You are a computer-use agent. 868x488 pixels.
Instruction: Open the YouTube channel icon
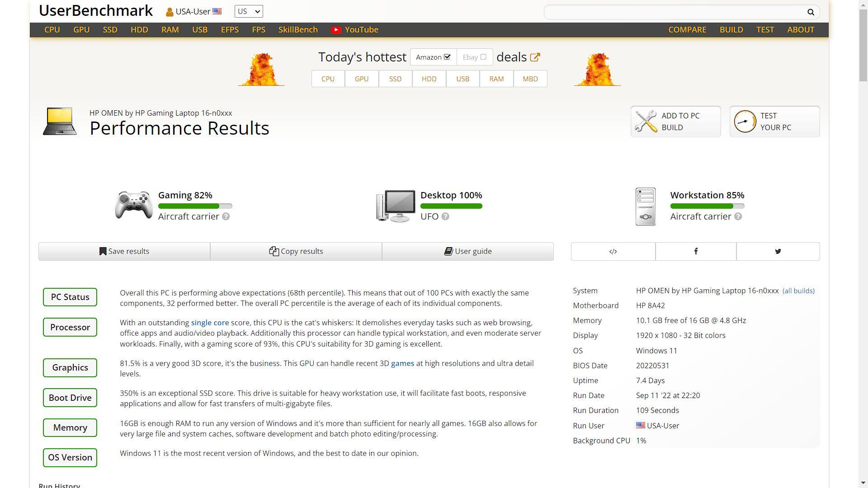(x=336, y=30)
